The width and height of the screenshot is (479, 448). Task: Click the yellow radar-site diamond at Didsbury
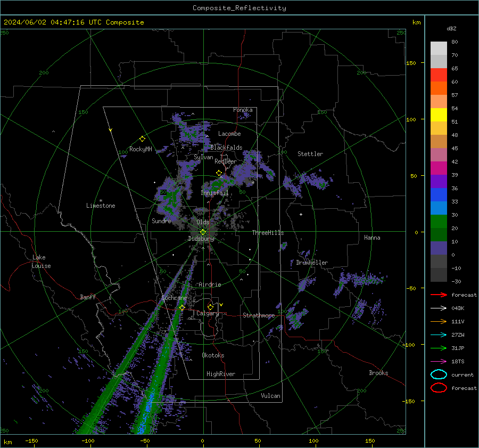point(203,232)
